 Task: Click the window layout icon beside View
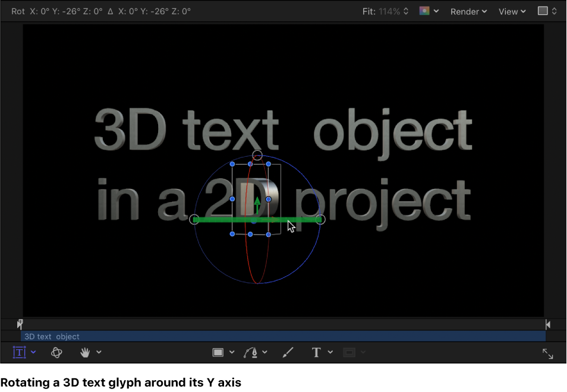tap(543, 11)
